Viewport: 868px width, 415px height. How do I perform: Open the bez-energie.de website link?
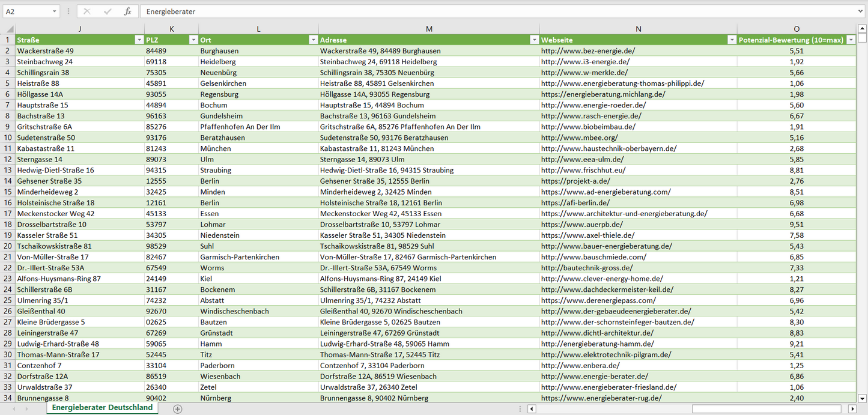click(x=587, y=51)
